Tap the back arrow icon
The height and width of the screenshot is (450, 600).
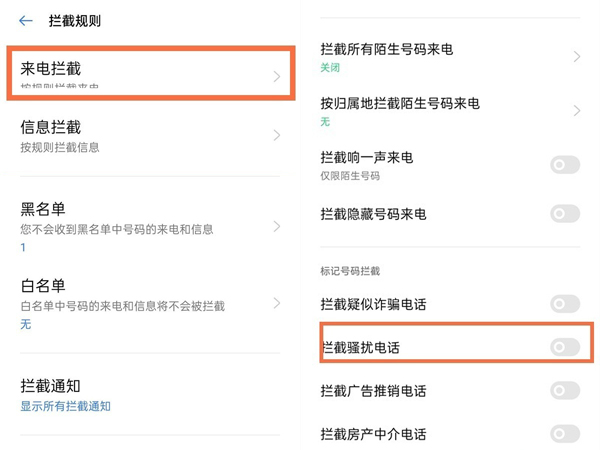26,21
